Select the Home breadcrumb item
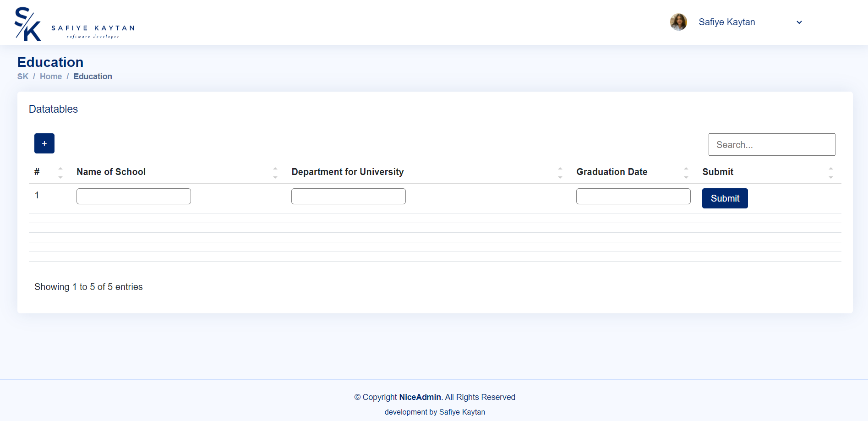This screenshot has height=421, width=868. [51, 76]
